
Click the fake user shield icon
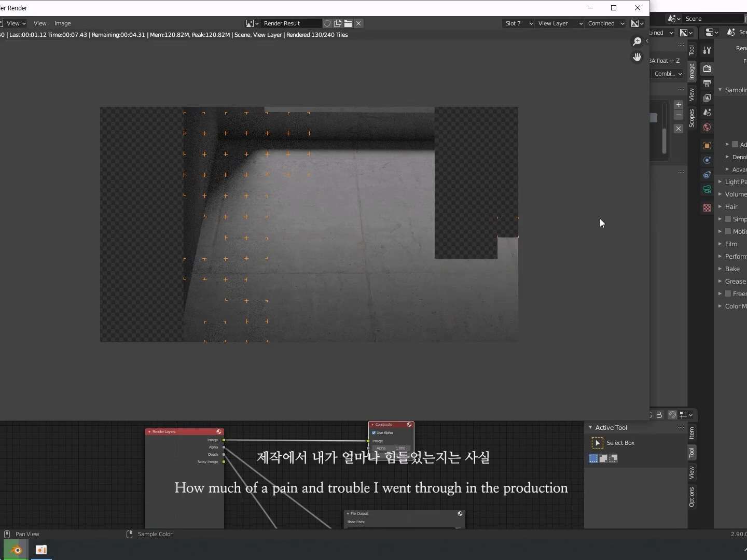click(327, 23)
